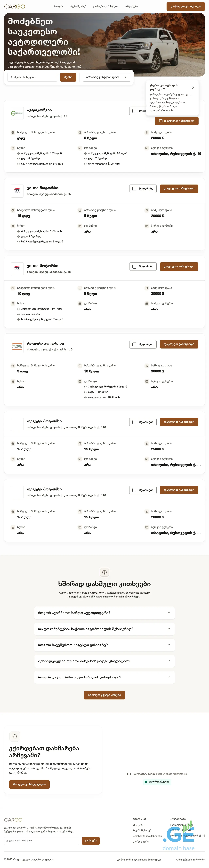Image resolution: width=209 pixels, height=868 pixels.
Task: Click the headset icon in the help card
Action: pos(15,736)
